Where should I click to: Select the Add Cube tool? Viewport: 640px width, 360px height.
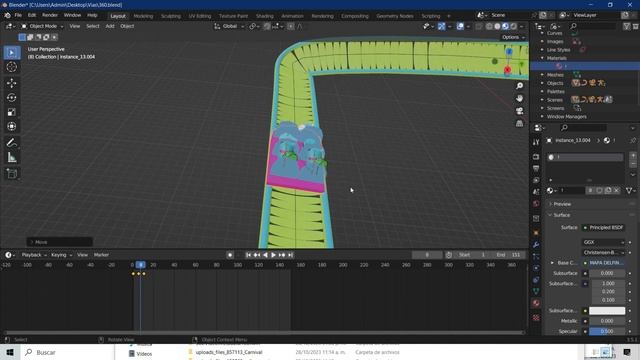point(11,173)
